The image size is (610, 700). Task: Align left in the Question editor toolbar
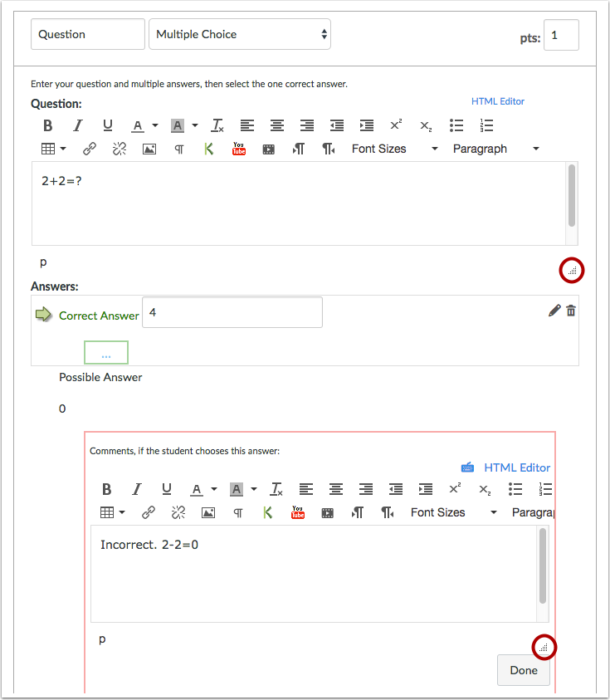coord(247,125)
